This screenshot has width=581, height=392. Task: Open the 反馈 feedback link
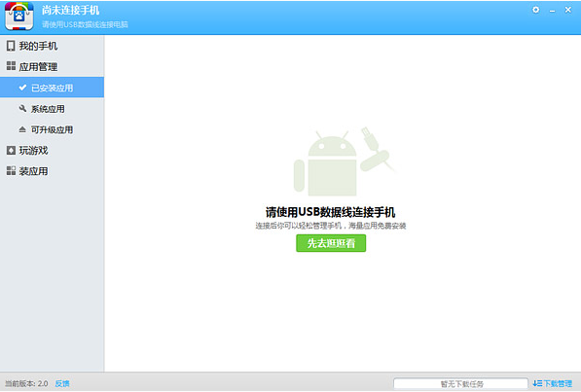[62, 383]
